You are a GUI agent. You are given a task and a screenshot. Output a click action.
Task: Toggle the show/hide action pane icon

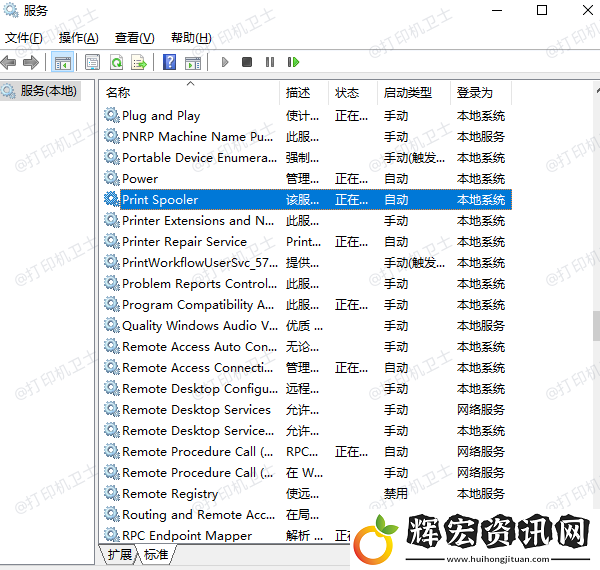click(x=192, y=62)
